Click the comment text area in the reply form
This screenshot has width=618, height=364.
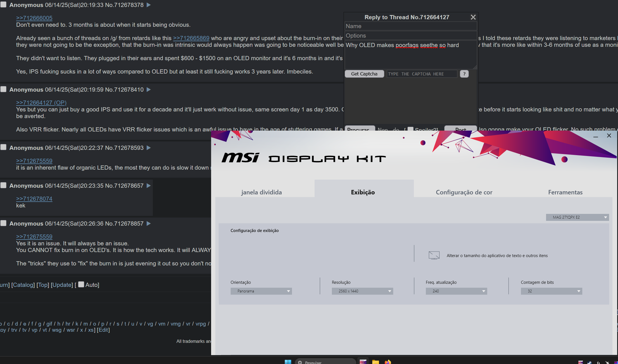411,55
